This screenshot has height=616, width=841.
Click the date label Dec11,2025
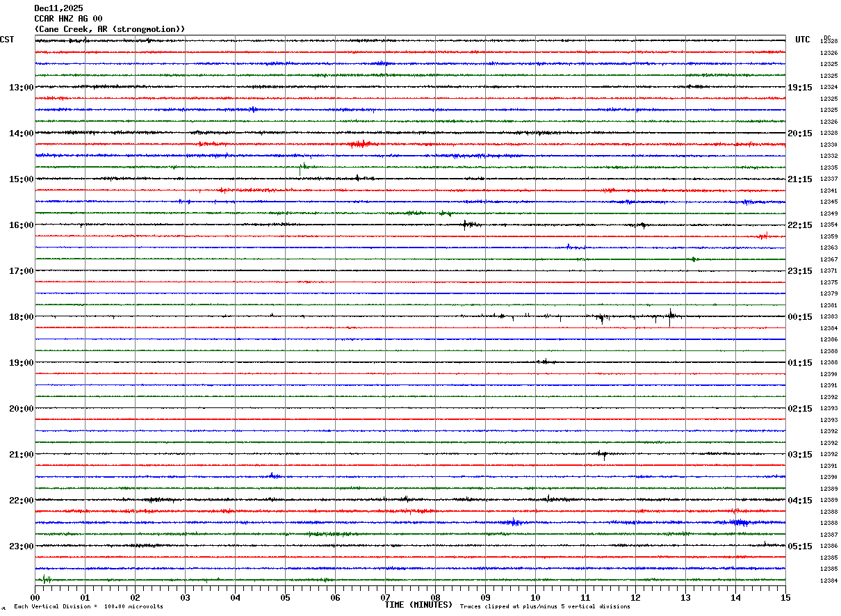pos(58,8)
